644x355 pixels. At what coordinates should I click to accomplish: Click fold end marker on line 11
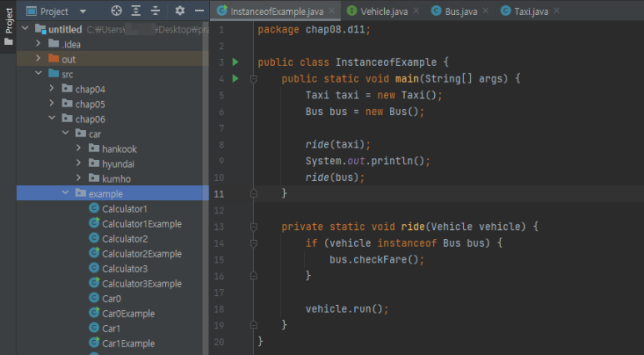tap(253, 193)
